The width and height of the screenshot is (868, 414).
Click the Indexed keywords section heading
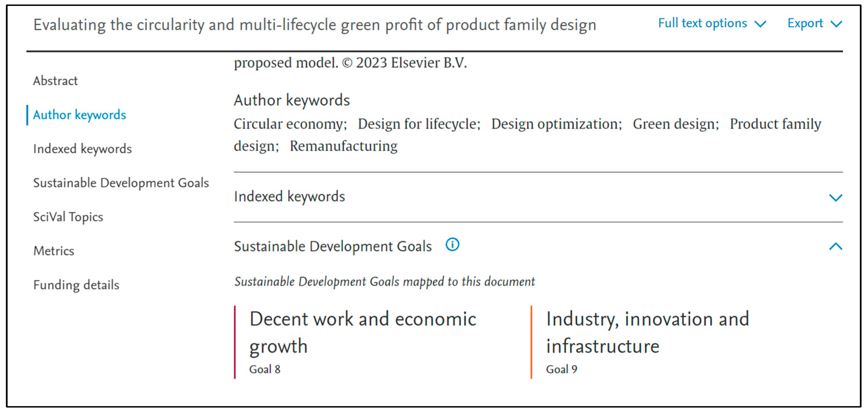(289, 196)
